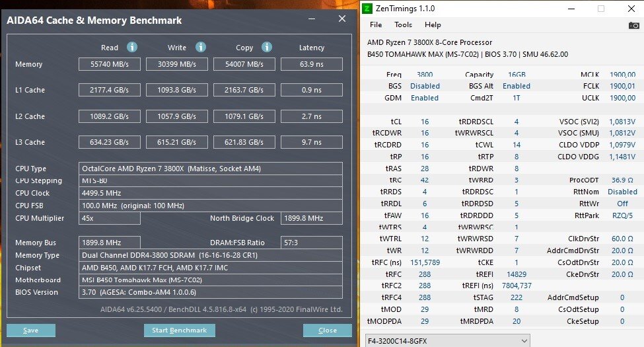Click the tRFC (ns) value 151,5789
Image resolution: width=644 pixels, height=347 pixels.
425,262
